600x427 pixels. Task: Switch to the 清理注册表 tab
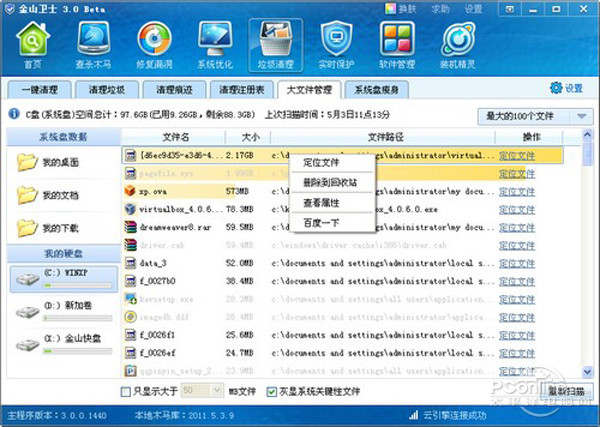coord(241,90)
